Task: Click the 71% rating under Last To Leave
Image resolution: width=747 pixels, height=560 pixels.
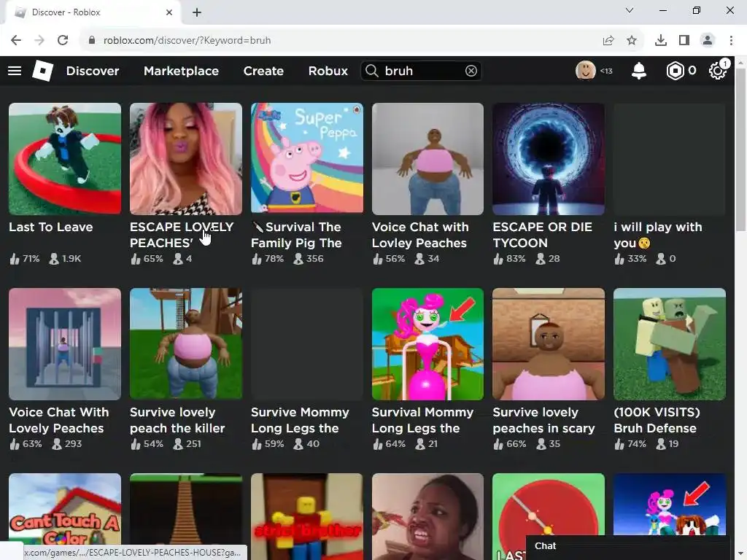Action: [x=25, y=259]
